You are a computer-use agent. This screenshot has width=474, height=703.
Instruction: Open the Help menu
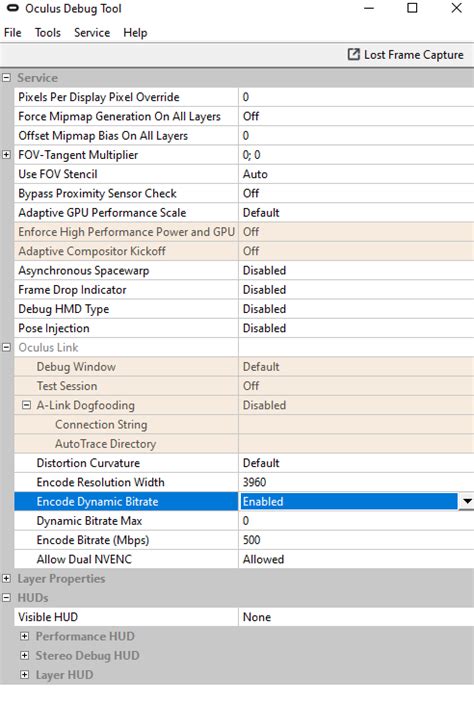(135, 33)
